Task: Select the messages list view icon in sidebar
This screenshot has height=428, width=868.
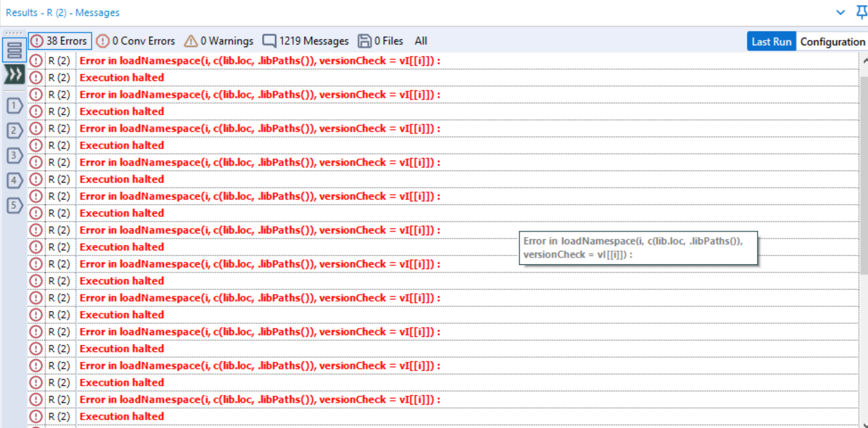Action: click(13, 49)
